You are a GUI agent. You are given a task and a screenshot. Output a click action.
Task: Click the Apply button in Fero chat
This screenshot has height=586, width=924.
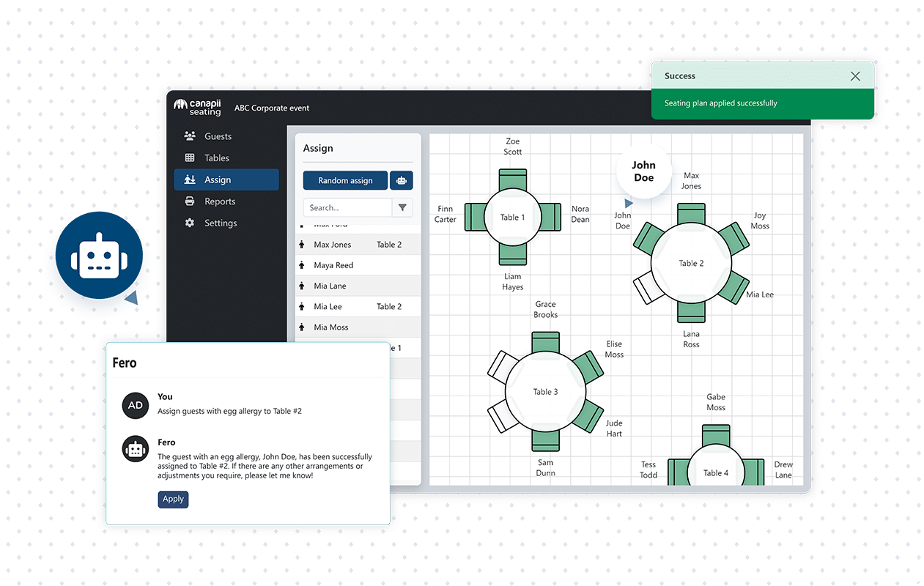173,499
